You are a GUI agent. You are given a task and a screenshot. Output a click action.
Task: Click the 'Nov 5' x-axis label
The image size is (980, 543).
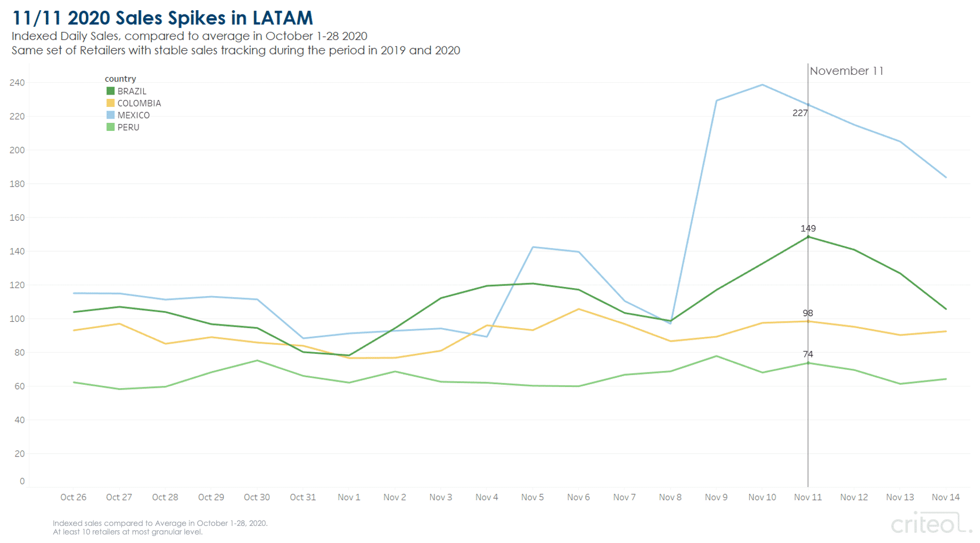pyautogui.click(x=533, y=497)
